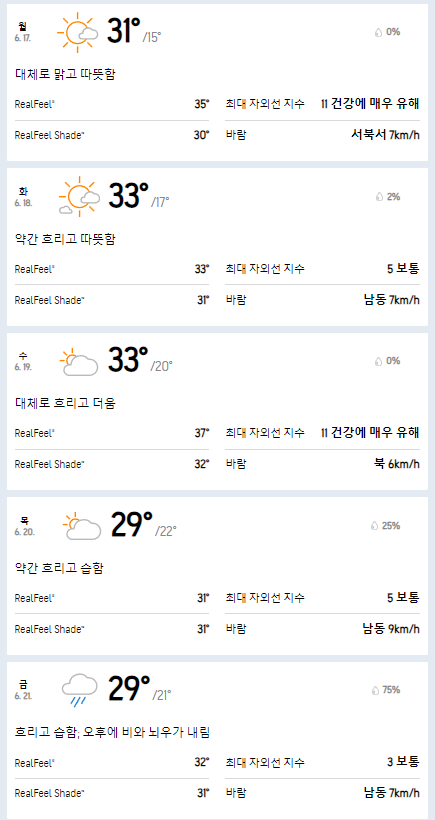Click the raindrop icon next to 2%
435x820 pixels.
tap(379, 197)
